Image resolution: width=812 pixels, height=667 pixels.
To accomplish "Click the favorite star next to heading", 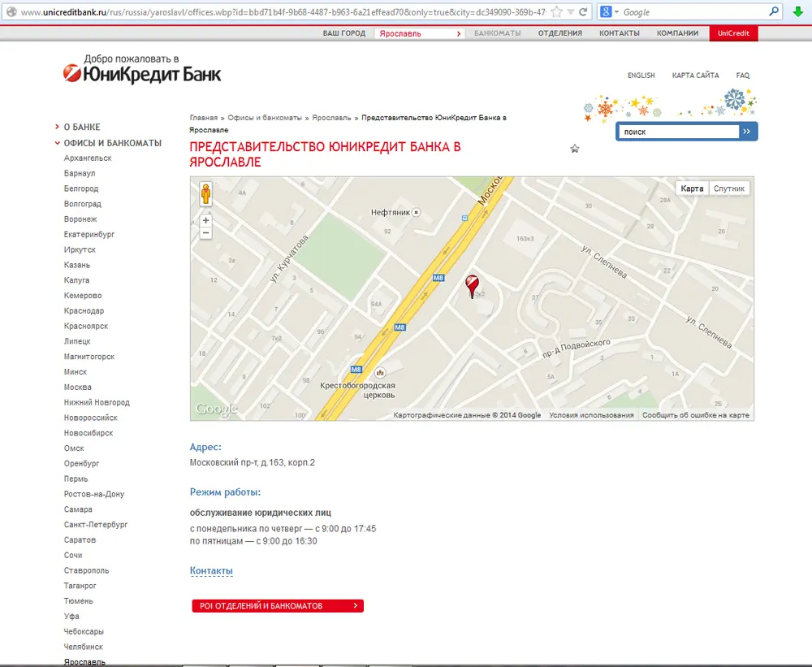I will tap(574, 149).
